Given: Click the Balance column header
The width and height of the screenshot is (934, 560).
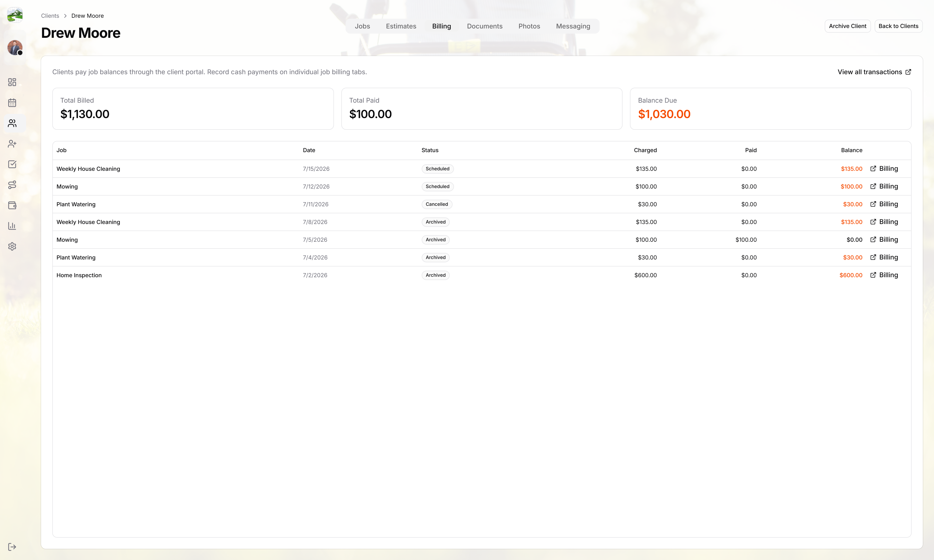Looking at the screenshot, I should click(851, 150).
